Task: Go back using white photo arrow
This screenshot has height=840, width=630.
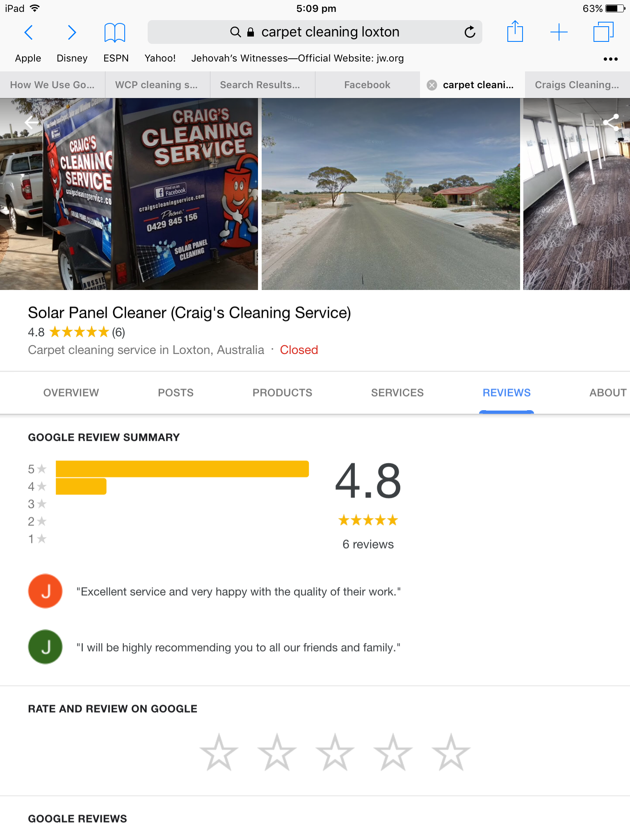Action: coord(31,122)
